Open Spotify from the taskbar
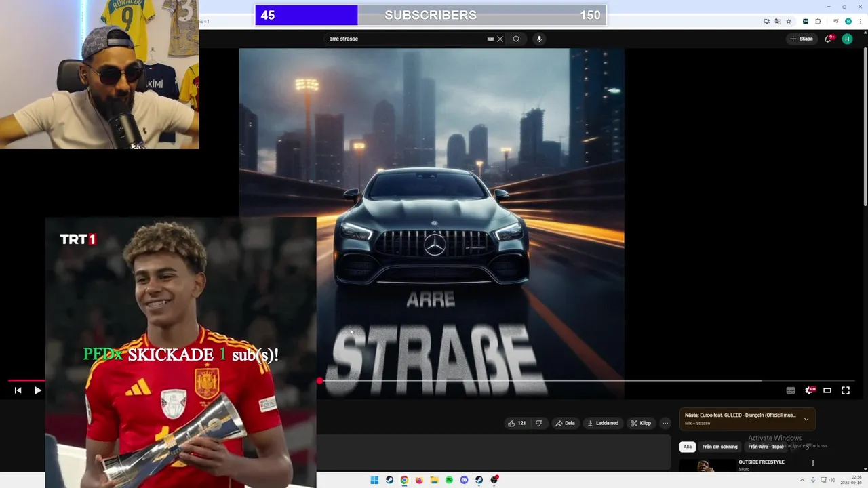Viewport: 868px width, 488px height. click(x=449, y=480)
